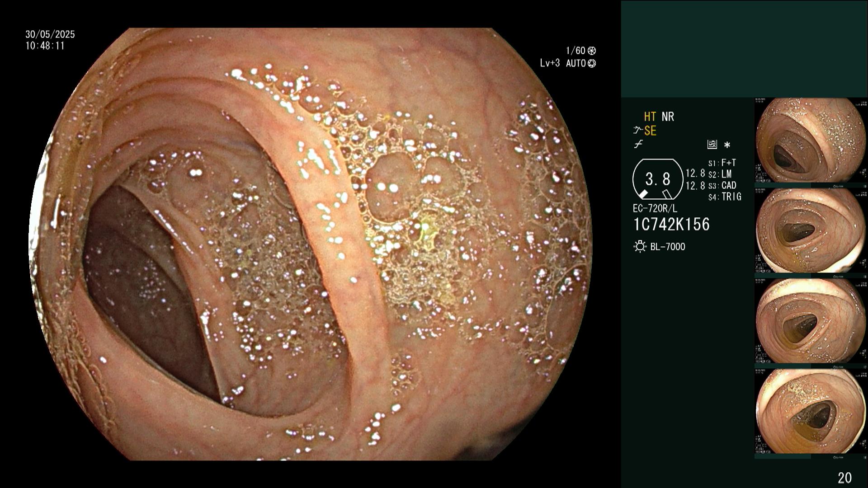This screenshot has height=488, width=868.
Task: Click the recording storage icon beside asterisk
Action: 712,145
